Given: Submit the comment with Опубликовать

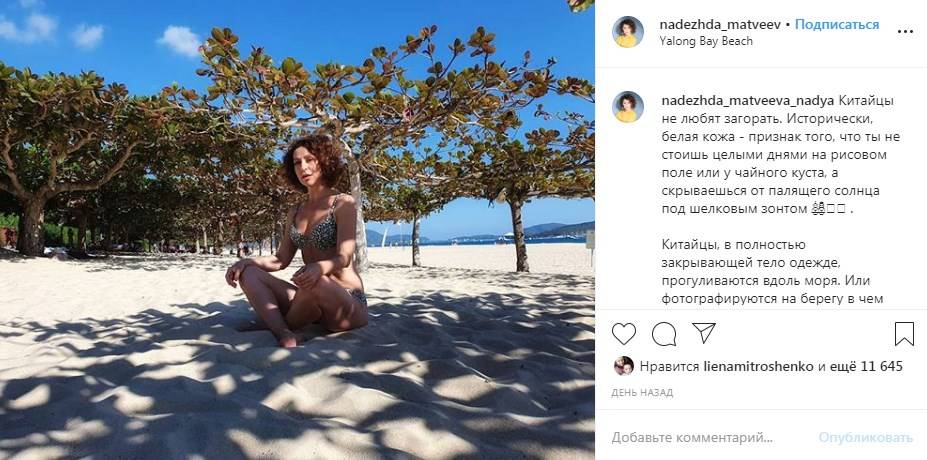Looking at the screenshot, I should pyautogui.click(x=866, y=438).
